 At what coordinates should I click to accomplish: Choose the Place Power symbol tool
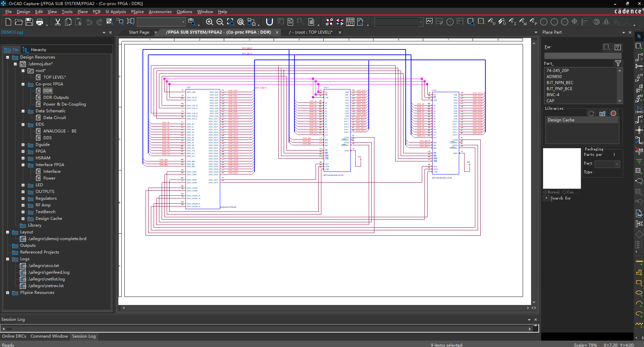click(x=639, y=151)
